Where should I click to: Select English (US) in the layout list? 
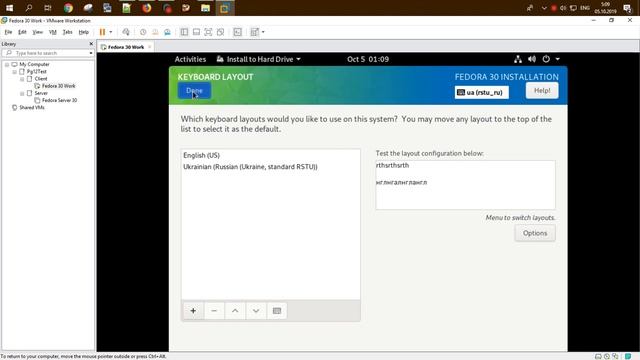point(270,156)
